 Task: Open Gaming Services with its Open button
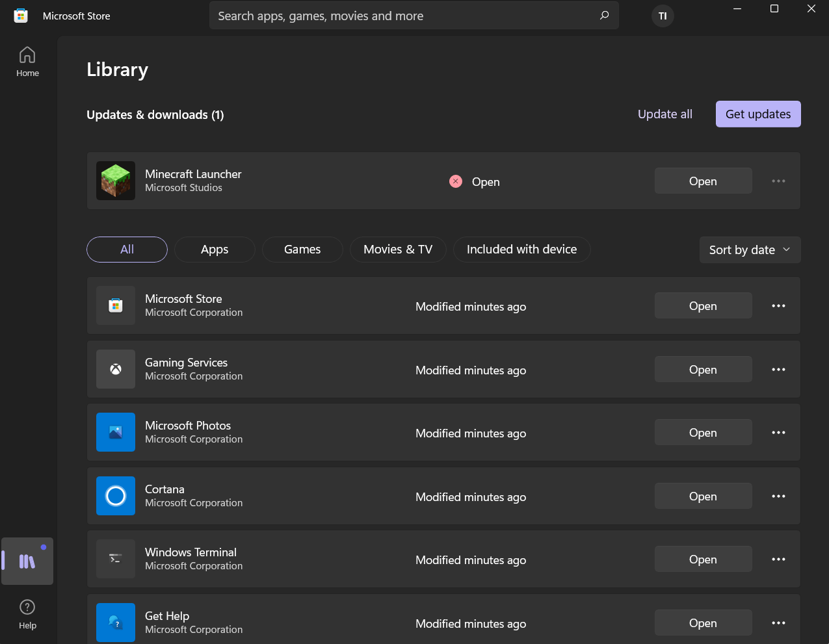click(703, 370)
